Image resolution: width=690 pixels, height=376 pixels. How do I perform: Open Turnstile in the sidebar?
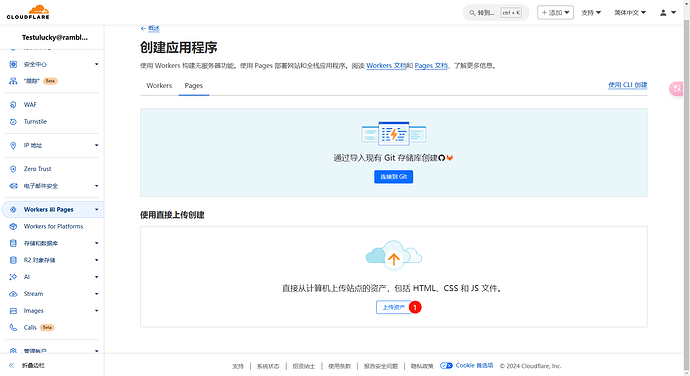click(35, 122)
